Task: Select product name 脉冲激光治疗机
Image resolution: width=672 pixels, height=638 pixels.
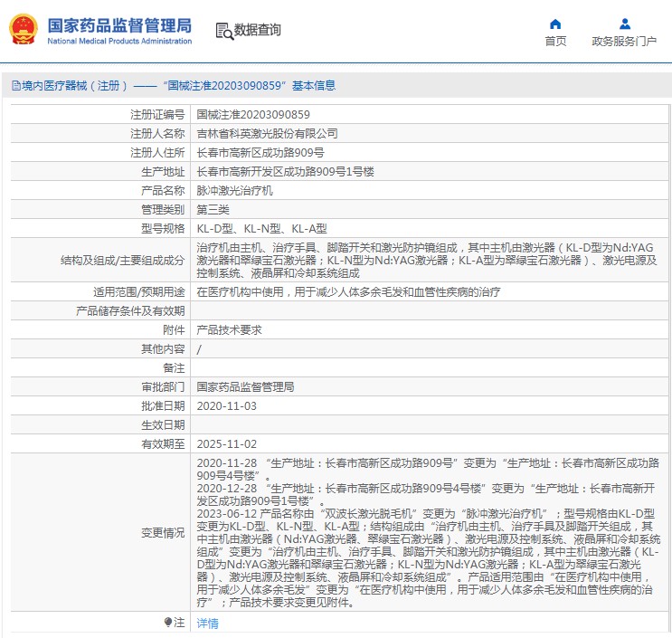Action: point(234,190)
